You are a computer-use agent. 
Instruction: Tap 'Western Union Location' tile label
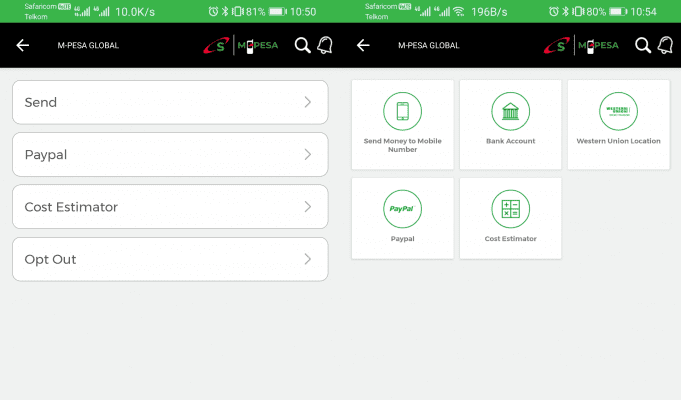[618, 141]
